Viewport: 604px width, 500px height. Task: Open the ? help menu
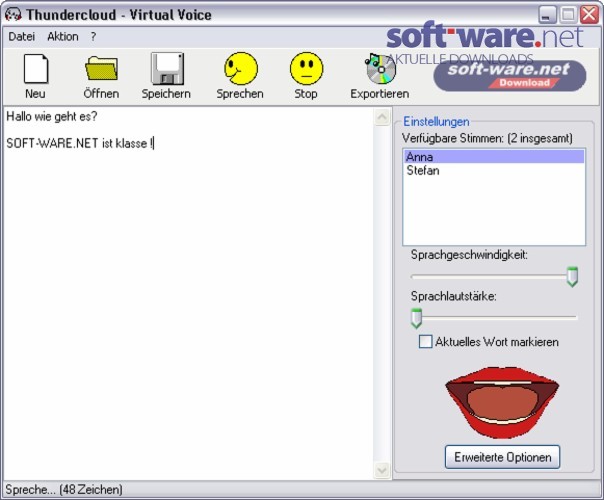coord(93,37)
